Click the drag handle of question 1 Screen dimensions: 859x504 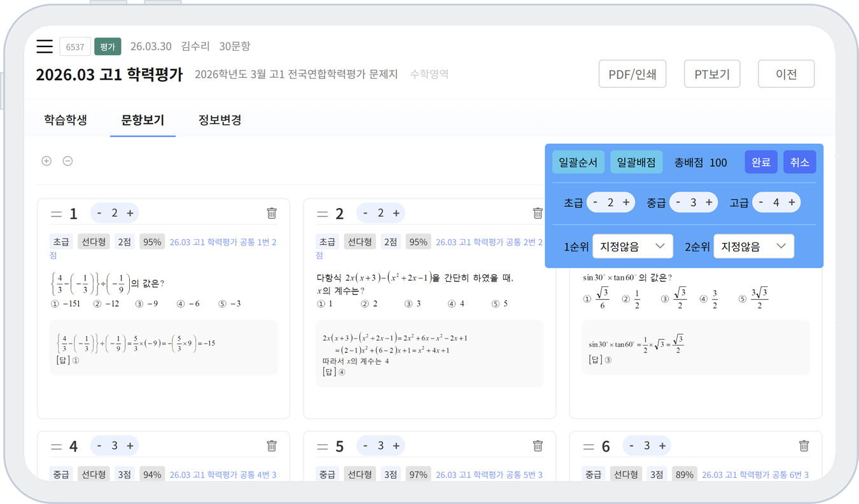click(x=57, y=214)
